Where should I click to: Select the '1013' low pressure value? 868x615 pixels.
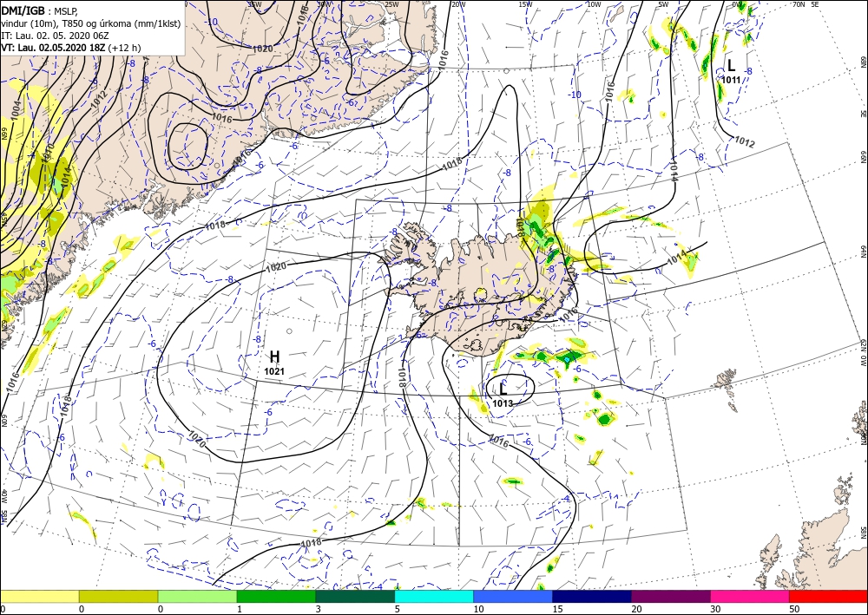click(503, 403)
